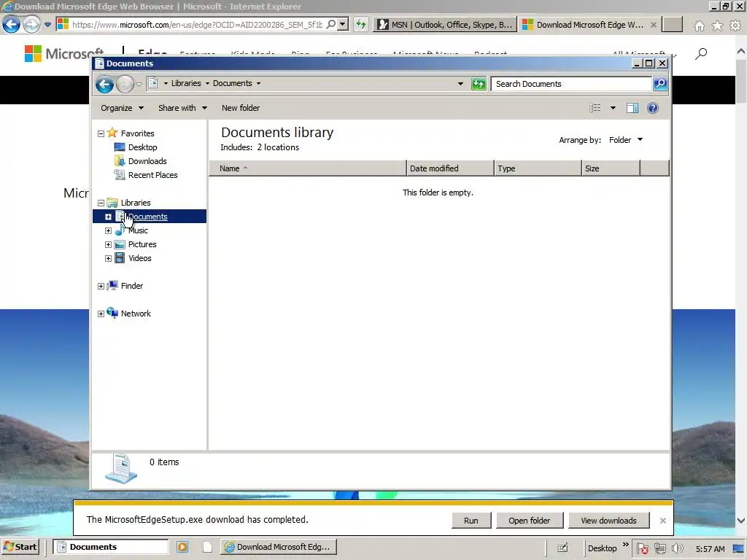The image size is (747, 560).
Task: Expand the Documents library node
Action: tap(108, 217)
